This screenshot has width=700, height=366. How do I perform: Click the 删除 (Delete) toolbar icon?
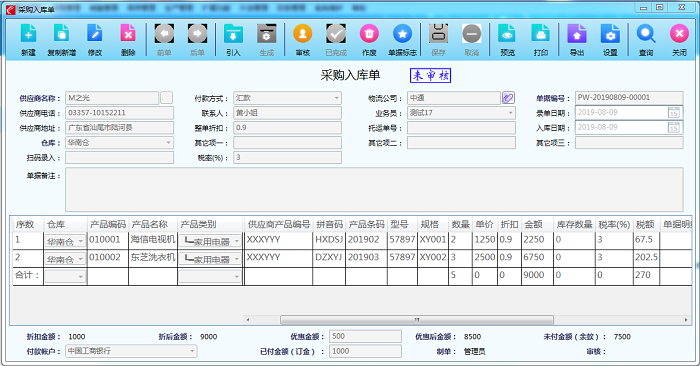128,34
